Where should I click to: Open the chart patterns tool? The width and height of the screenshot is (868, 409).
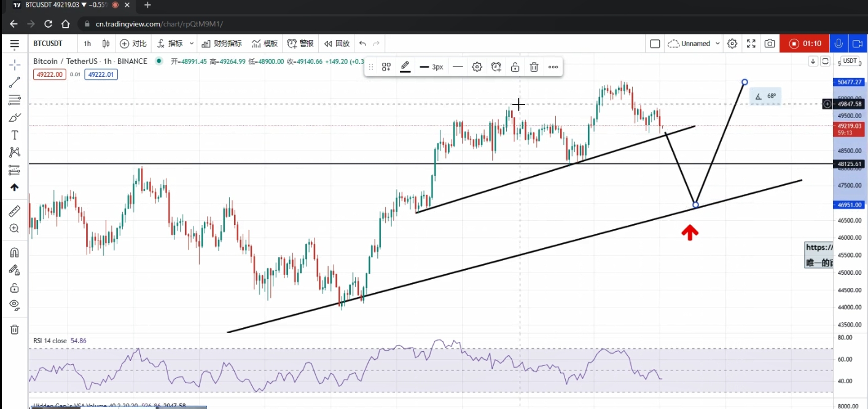(x=14, y=152)
